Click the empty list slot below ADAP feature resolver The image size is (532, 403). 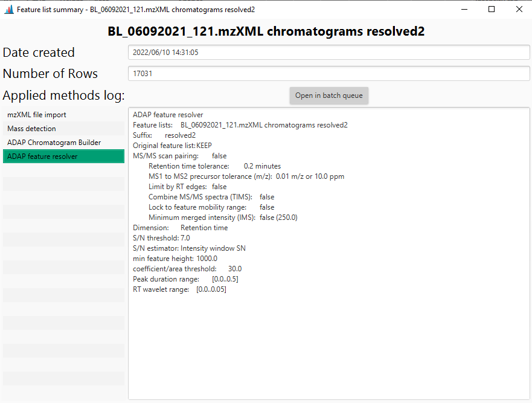(63, 170)
